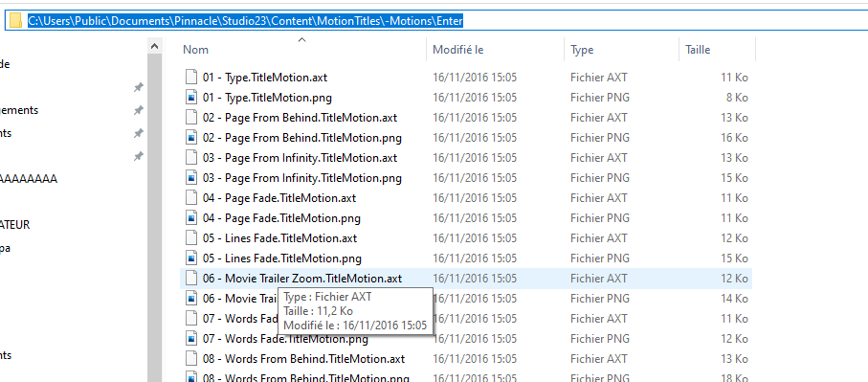Click the 05 - Lines Fade.TitleMotion.axt icon

coord(191,238)
